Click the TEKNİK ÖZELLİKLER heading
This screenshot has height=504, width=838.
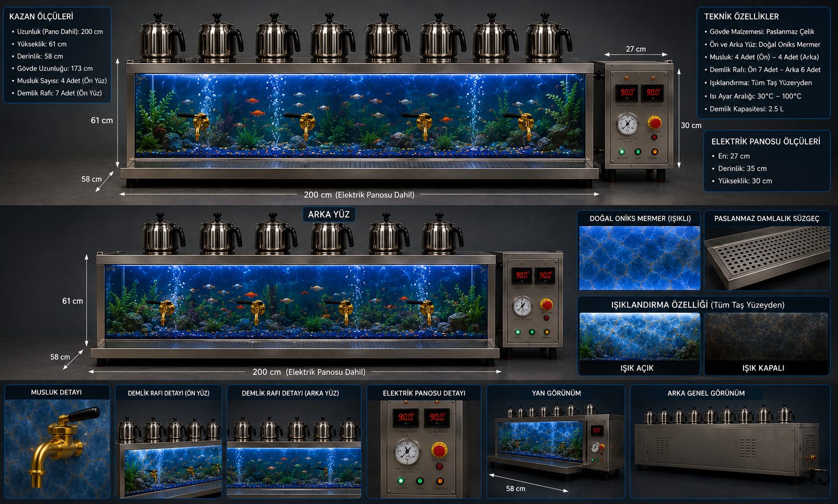(x=741, y=17)
